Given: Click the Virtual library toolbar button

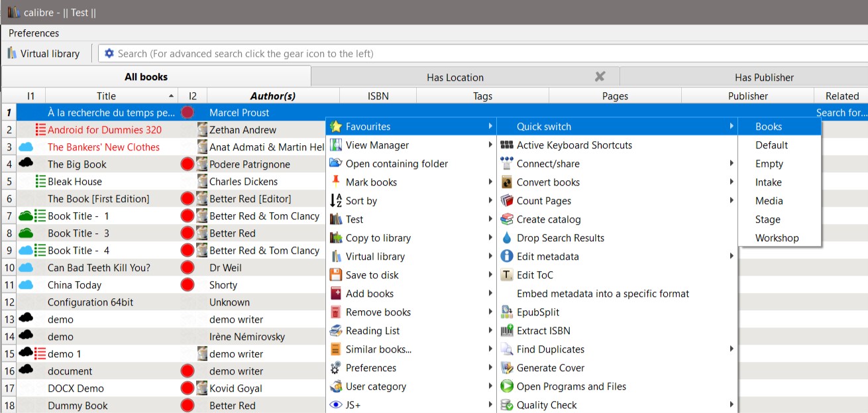Looking at the screenshot, I should 44,54.
